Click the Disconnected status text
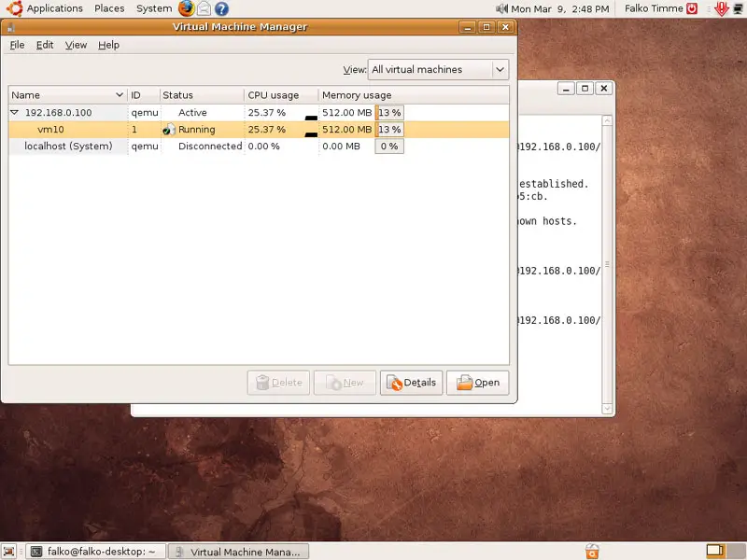Screen dimensions: 747x560 210,147
